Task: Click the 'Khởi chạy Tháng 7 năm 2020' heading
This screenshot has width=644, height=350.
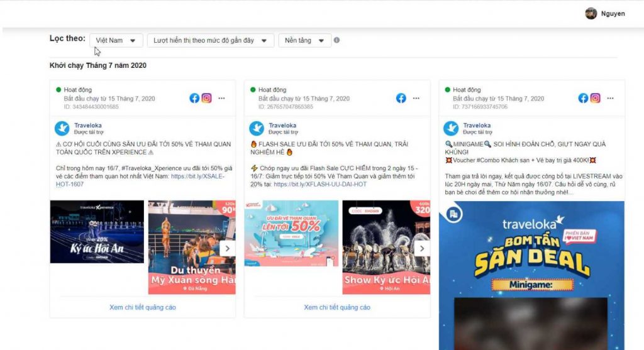Action: (x=97, y=65)
